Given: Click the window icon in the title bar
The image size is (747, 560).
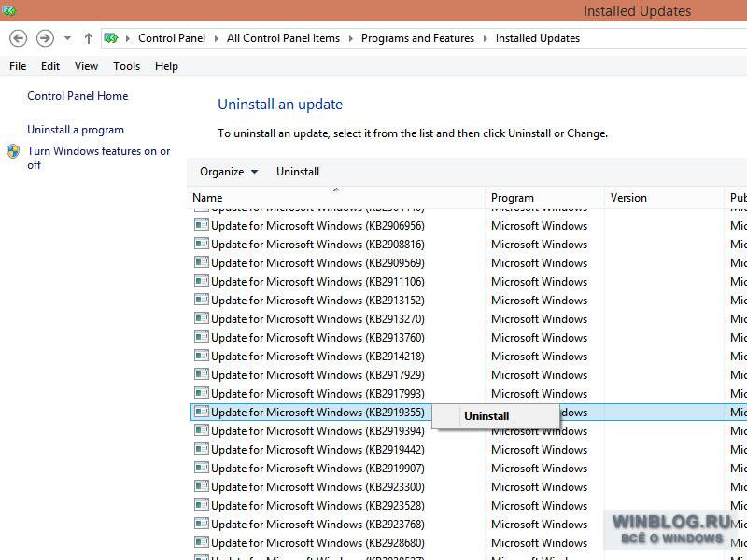Looking at the screenshot, I should coord(8,10).
